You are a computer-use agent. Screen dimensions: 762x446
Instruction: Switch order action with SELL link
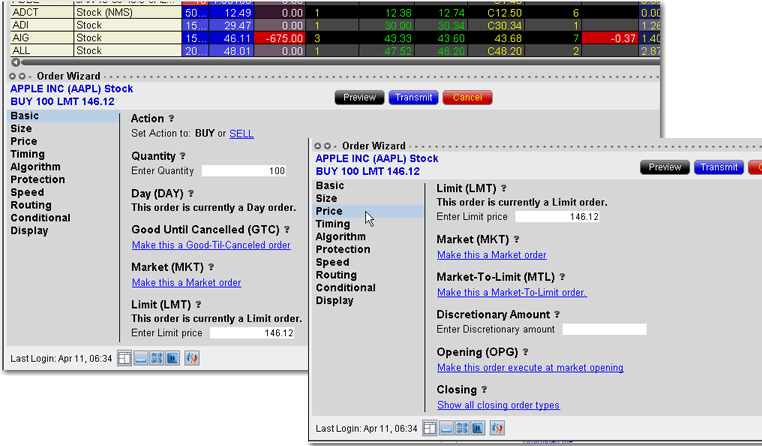point(242,134)
